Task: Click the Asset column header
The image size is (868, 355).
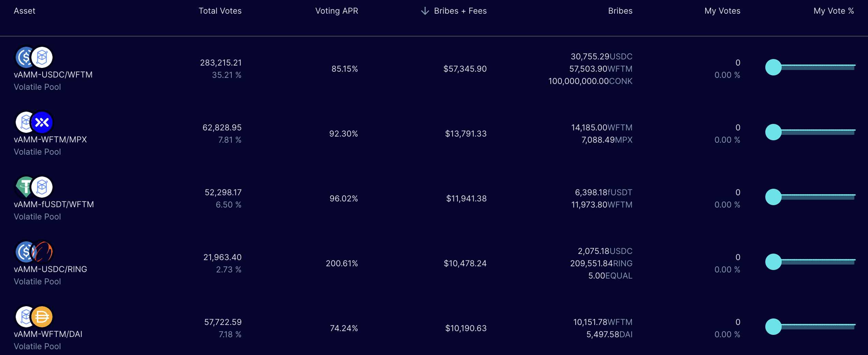Action: coord(24,11)
